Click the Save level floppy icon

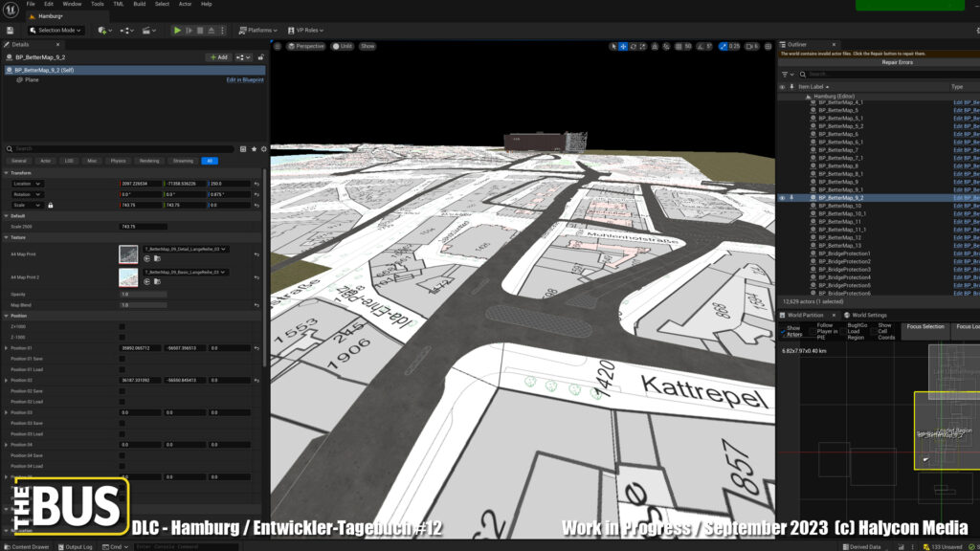point(11,31)
